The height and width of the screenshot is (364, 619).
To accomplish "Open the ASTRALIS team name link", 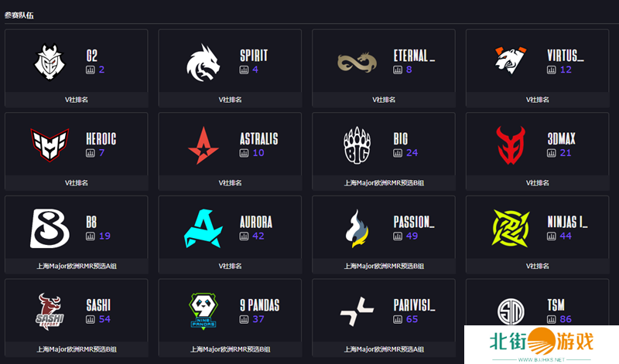I will [259, 139].
